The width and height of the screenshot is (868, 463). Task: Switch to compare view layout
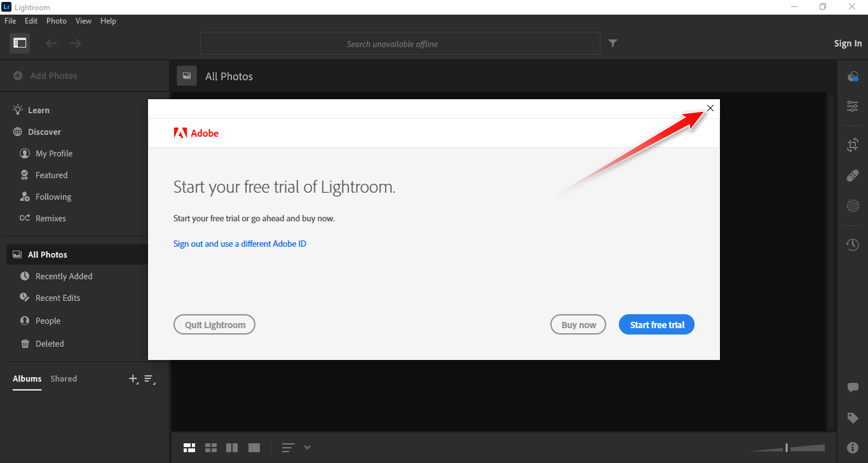click(x=232, y=448)
